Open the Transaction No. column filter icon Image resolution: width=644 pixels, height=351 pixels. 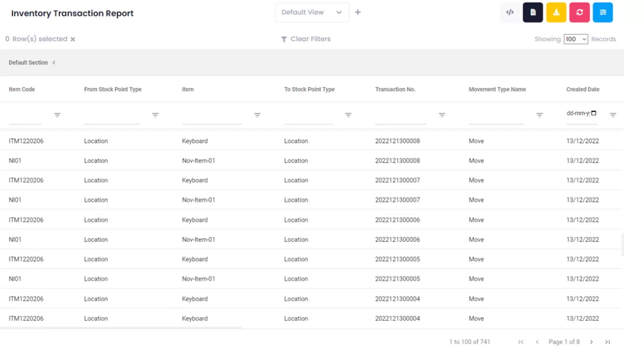point(442,115)
